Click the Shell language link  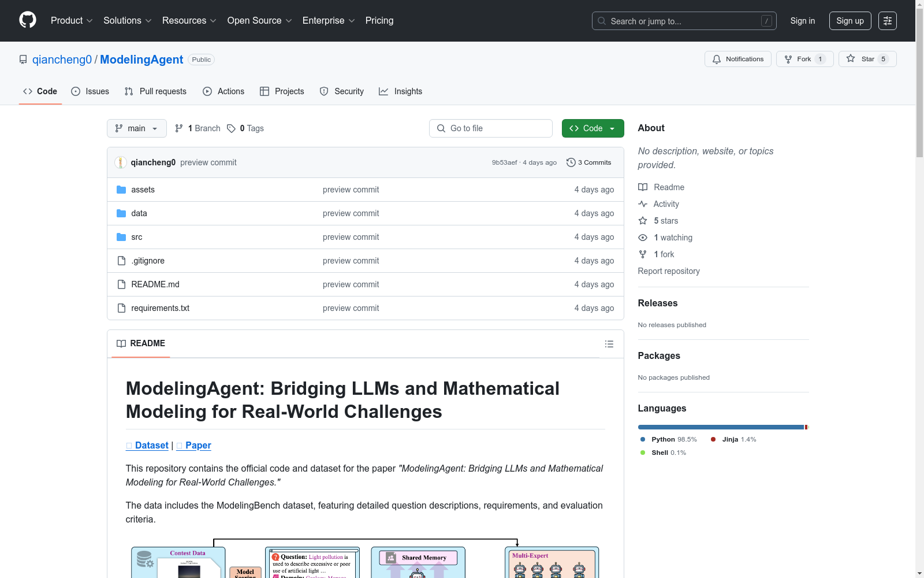coord(663,453)
